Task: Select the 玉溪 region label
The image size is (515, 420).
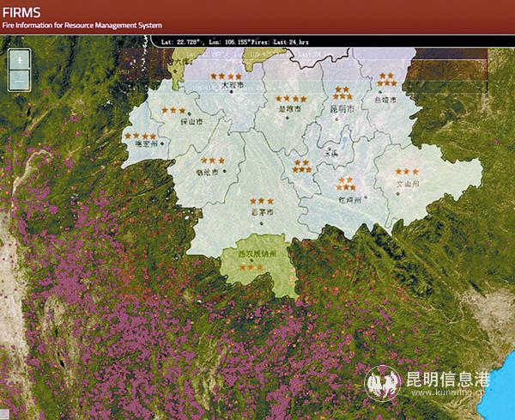Action: click(x=330, y=152)
